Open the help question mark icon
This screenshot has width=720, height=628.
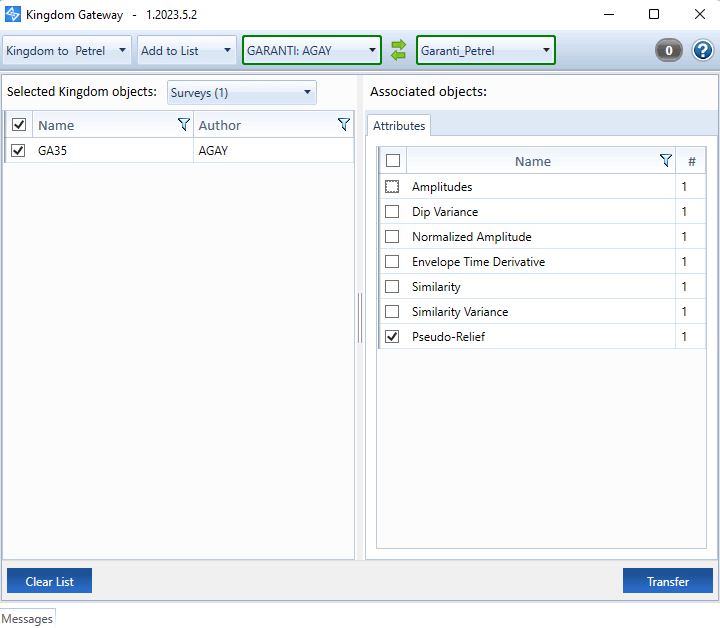(702, 50)
